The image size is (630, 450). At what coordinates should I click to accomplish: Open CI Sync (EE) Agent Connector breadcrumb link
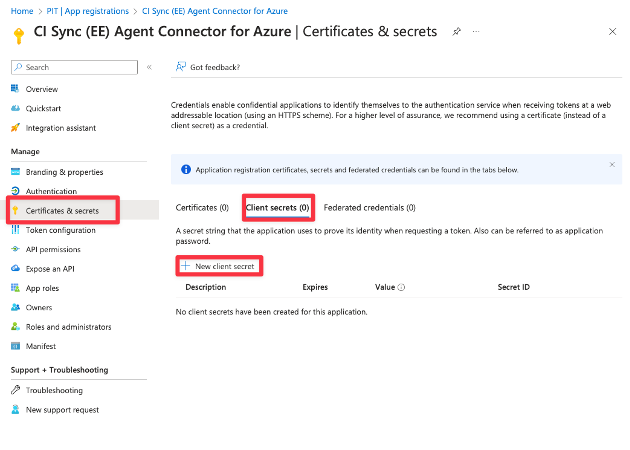215,11
